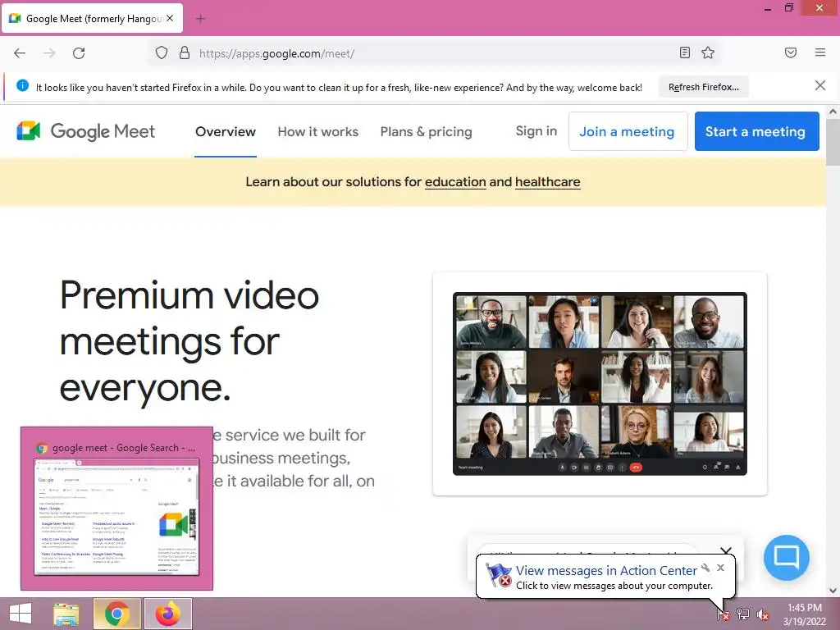The width and height of the screenshot is (840, 630).
Task: Close the Action Center balloon notification
Action: (x=720, y=568)
